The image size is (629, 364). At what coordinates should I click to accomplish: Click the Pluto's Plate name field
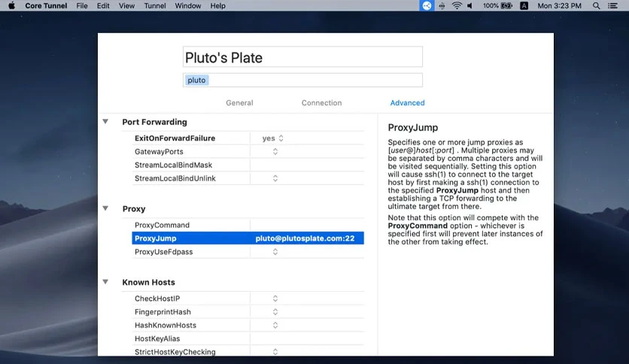(302, 57)
